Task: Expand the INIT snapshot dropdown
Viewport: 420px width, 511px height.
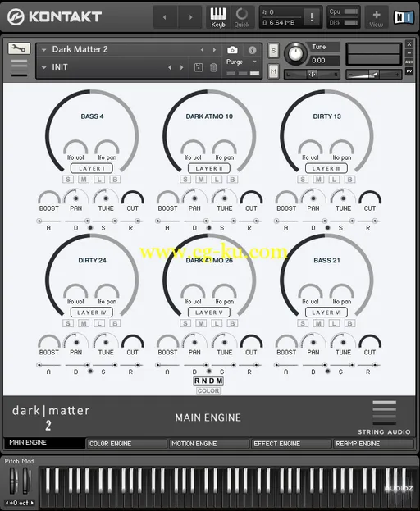Action: coord(43,67)
